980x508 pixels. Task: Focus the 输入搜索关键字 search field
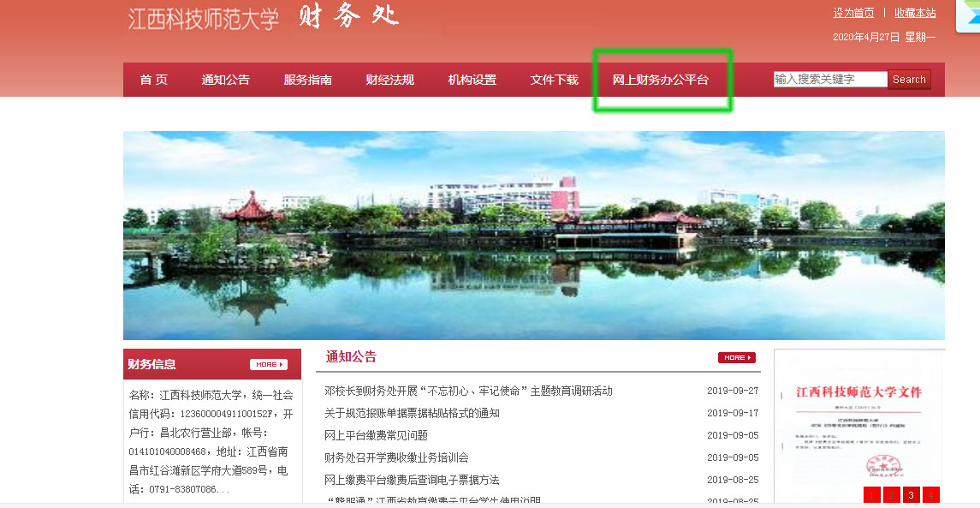point(830,79)
